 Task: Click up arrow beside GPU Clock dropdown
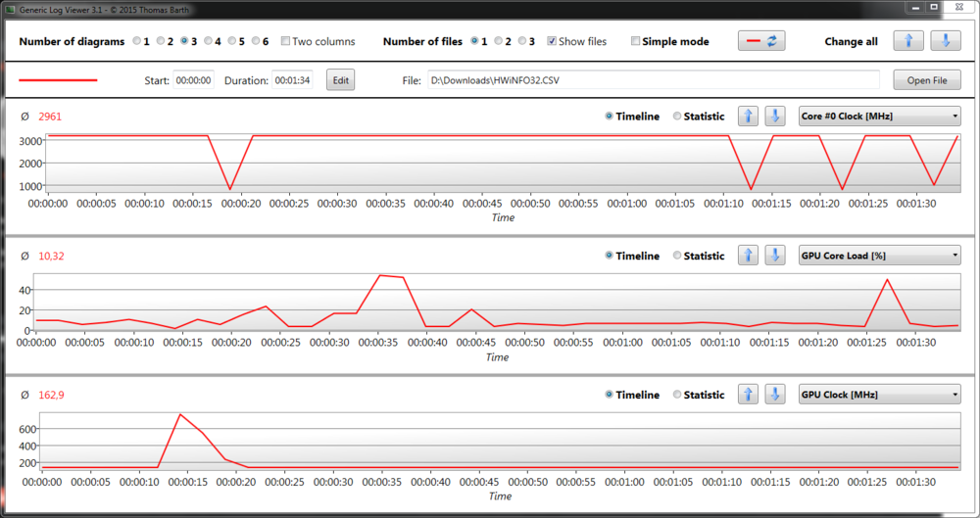748,395
